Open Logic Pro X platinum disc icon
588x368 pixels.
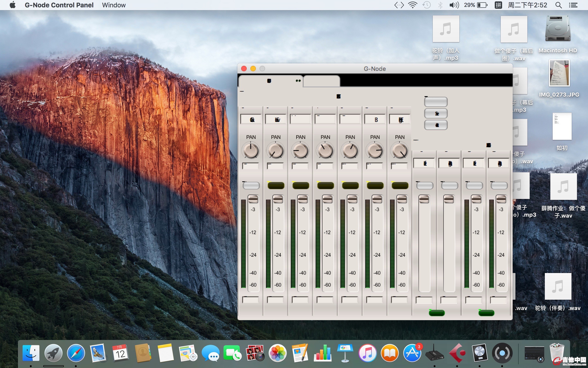[480, 353]
